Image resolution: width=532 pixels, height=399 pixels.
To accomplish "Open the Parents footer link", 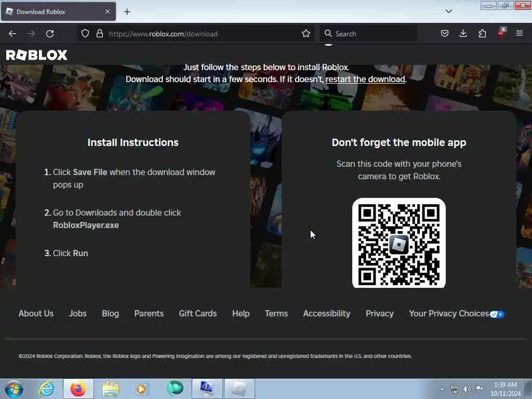I will [x=149, y=313].
